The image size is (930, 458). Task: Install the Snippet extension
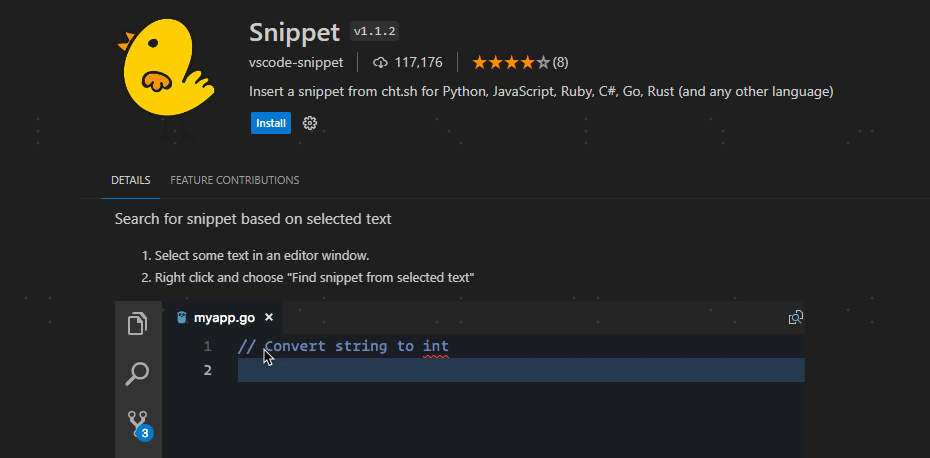pyautogui.click(x=271, y=123)
